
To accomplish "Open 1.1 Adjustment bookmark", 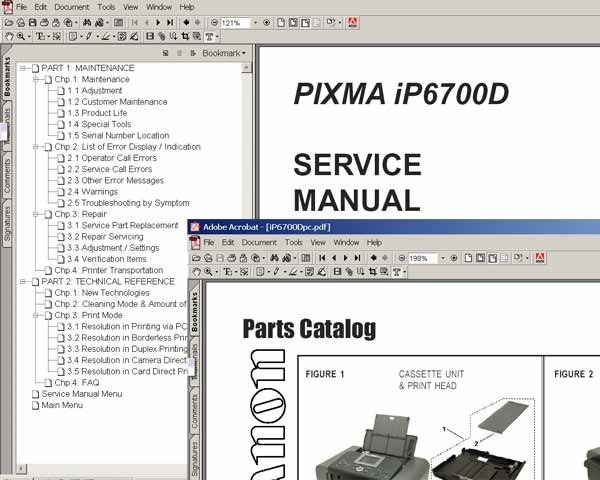I will (x=95, y=91).
